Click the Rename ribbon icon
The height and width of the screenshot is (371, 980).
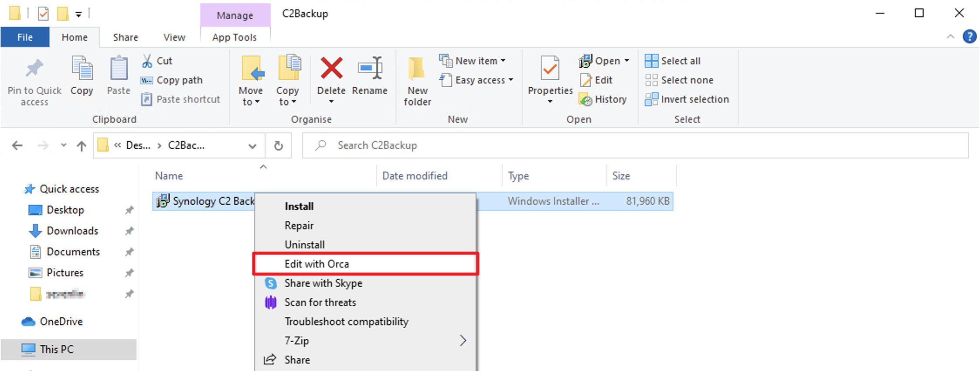[370, 68]
